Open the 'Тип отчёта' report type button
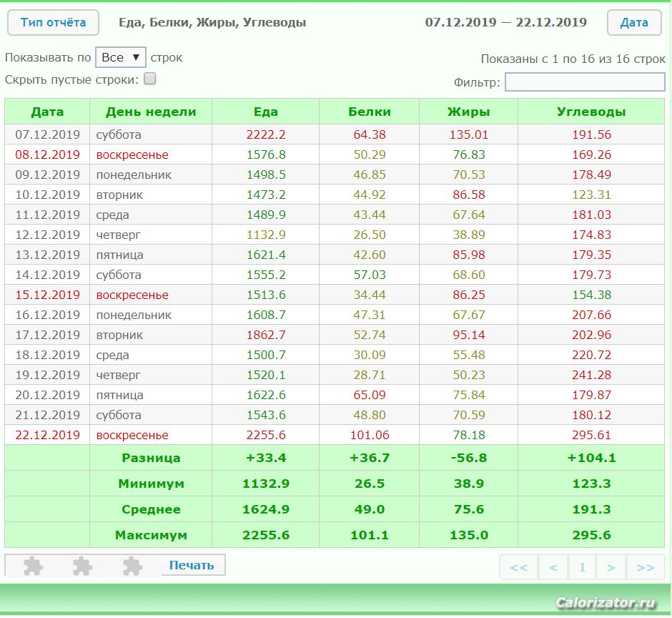 point(53,23)
